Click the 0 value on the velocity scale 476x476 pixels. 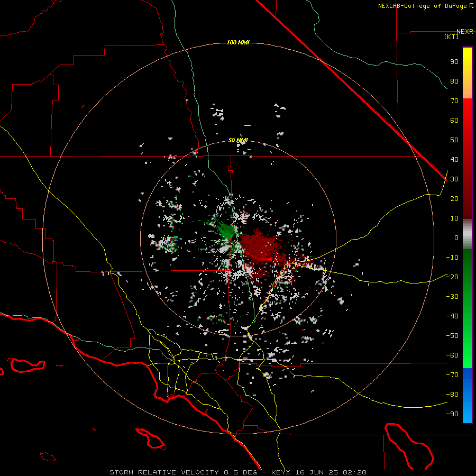(x=456, y=238)
